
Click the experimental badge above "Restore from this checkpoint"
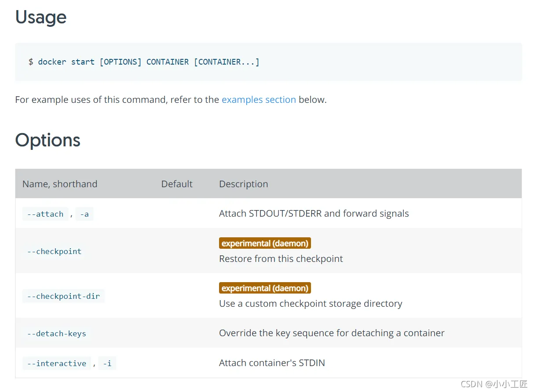[265, 243]
